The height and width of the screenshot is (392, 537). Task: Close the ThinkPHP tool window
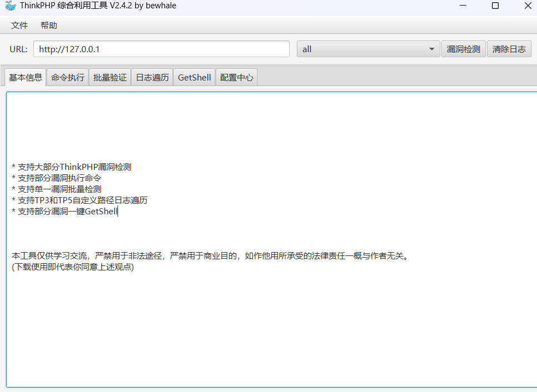point(528,6)
